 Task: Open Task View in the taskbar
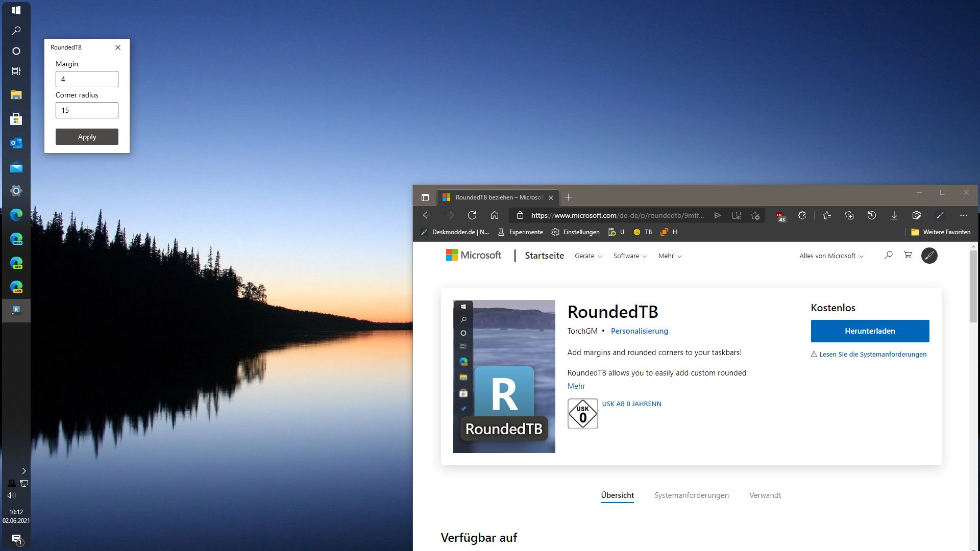[16, 71]
